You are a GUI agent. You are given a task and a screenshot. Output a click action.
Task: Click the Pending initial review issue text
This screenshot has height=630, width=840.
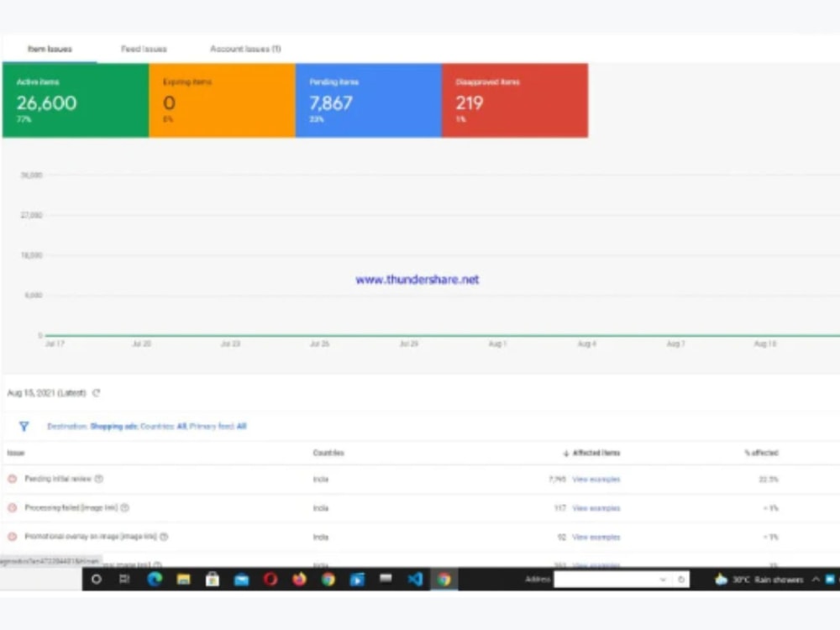click(58, 479)
